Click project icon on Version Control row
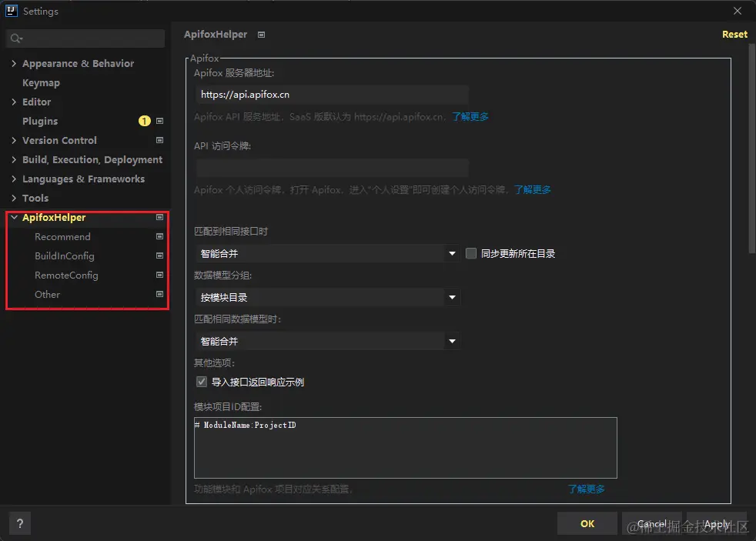 click(159, 140)
